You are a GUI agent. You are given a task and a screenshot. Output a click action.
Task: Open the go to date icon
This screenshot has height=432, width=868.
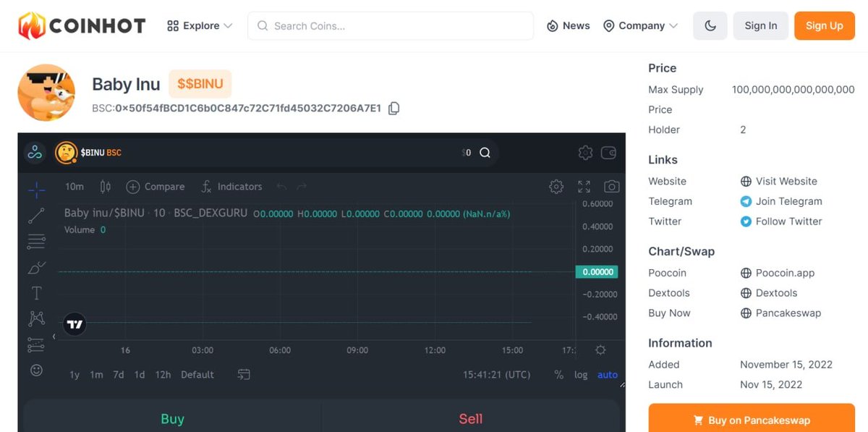244,375
